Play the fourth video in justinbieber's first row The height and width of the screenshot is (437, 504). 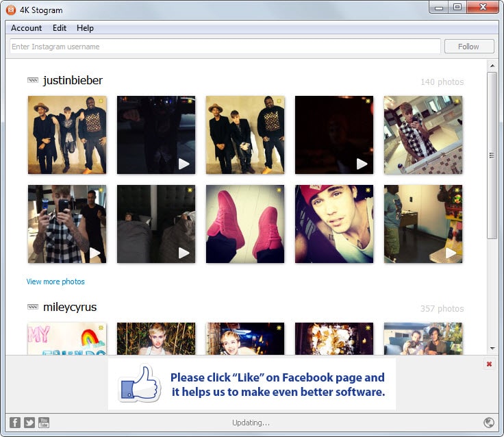click(334, 135)
